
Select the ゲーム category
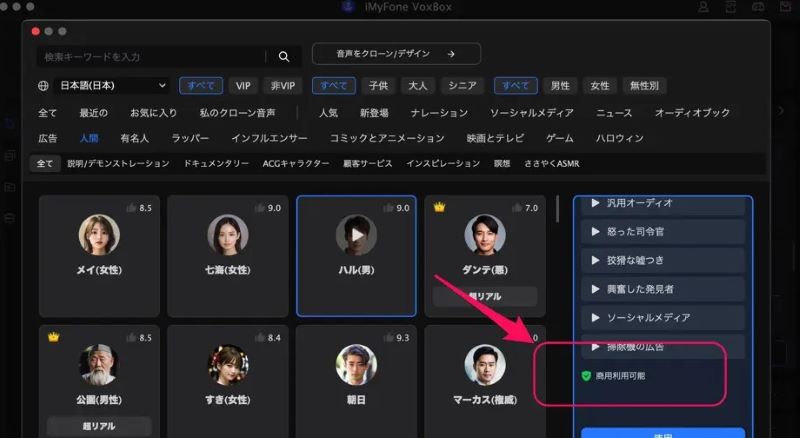point(560,138)
